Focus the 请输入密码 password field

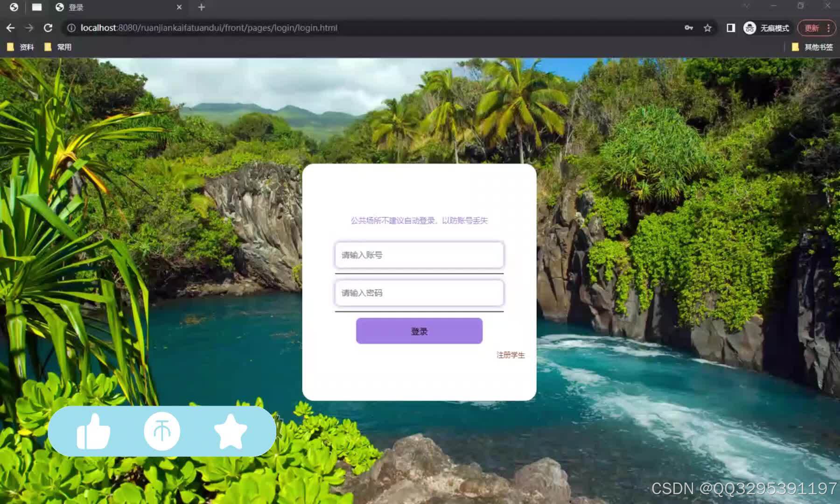tap(419, 293)
